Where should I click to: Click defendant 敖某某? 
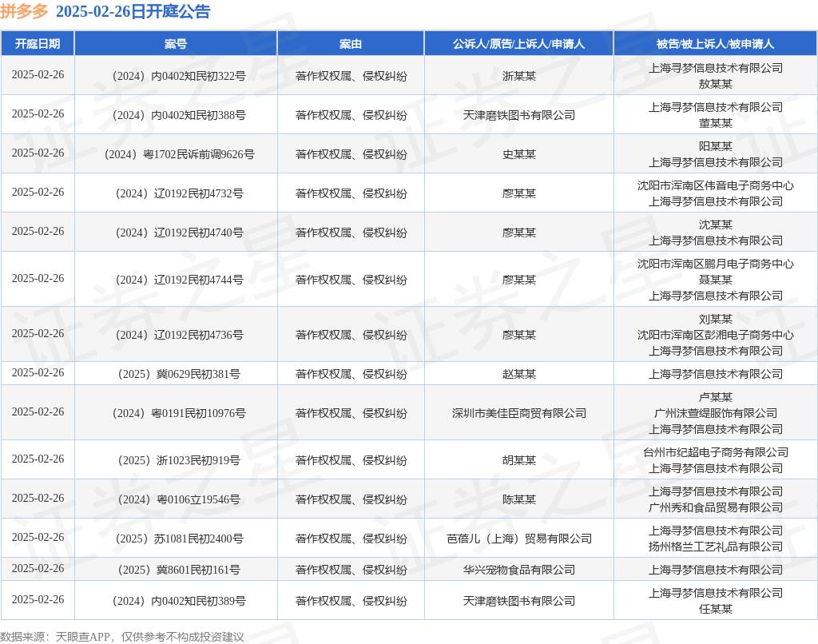(x=716, y=84)
